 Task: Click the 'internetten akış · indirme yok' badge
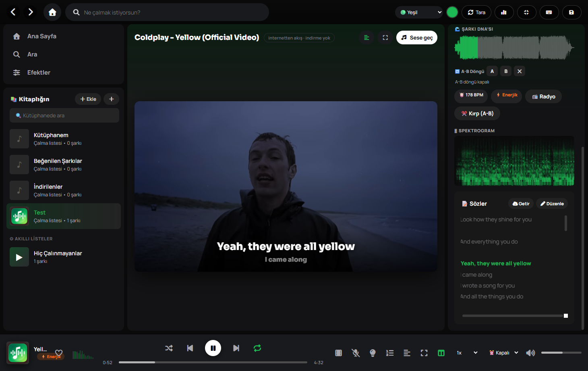pyautogui.click(x=299, y=38)
